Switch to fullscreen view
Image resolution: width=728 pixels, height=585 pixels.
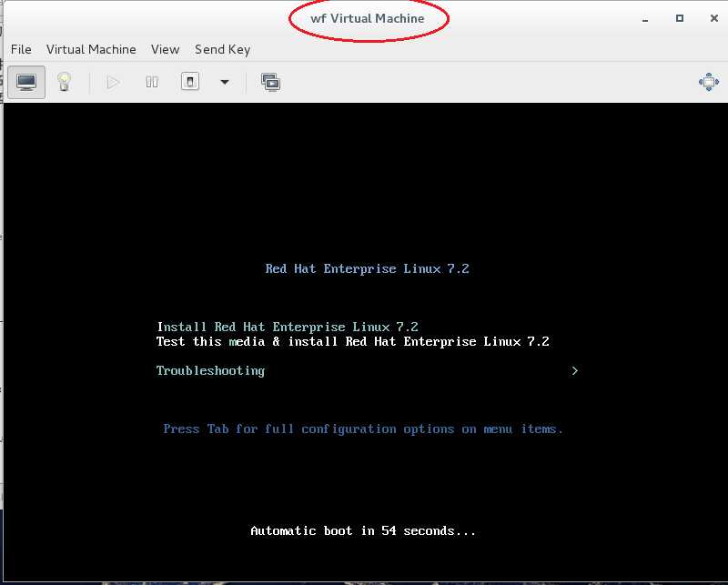click(709, 82)
